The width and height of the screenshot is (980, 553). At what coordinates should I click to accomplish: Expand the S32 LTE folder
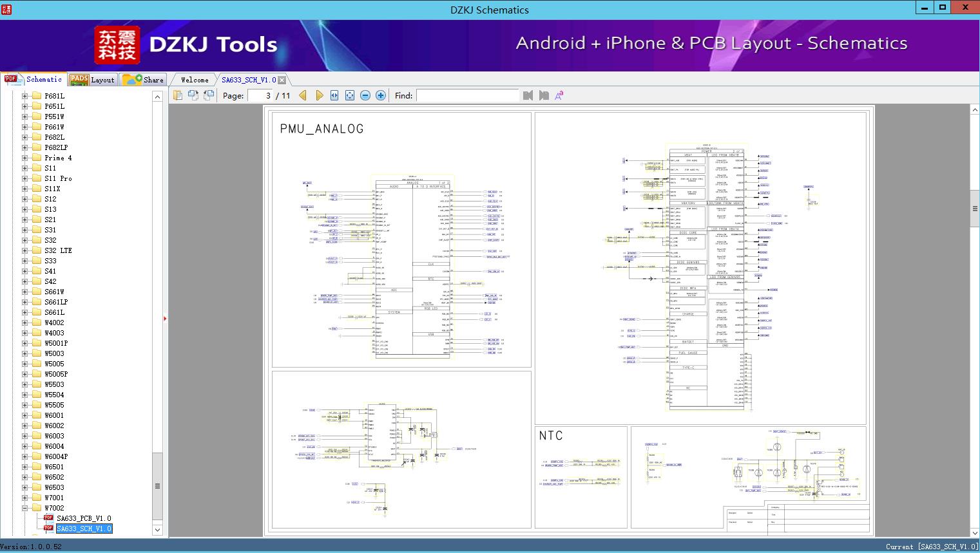pyautogui.click(x=24, y=250)
